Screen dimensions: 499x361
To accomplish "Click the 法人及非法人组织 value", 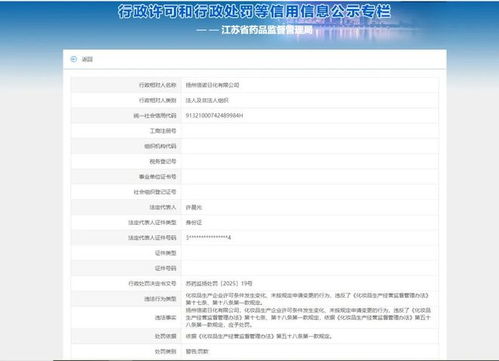I will tap(207, 100).
